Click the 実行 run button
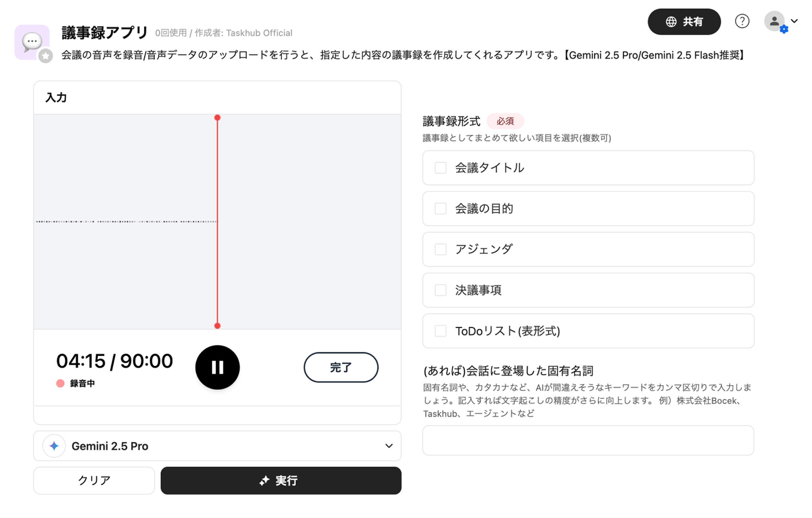The image size is (812, 518). (281, 481)
